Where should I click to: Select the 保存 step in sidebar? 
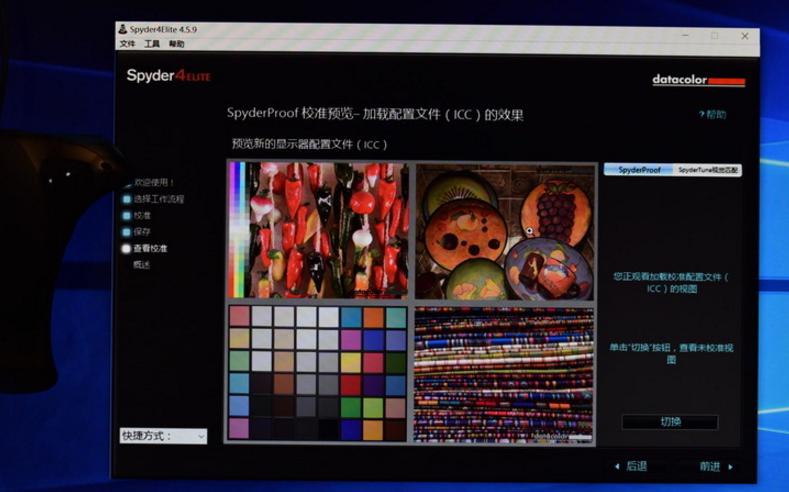(137, 232)
